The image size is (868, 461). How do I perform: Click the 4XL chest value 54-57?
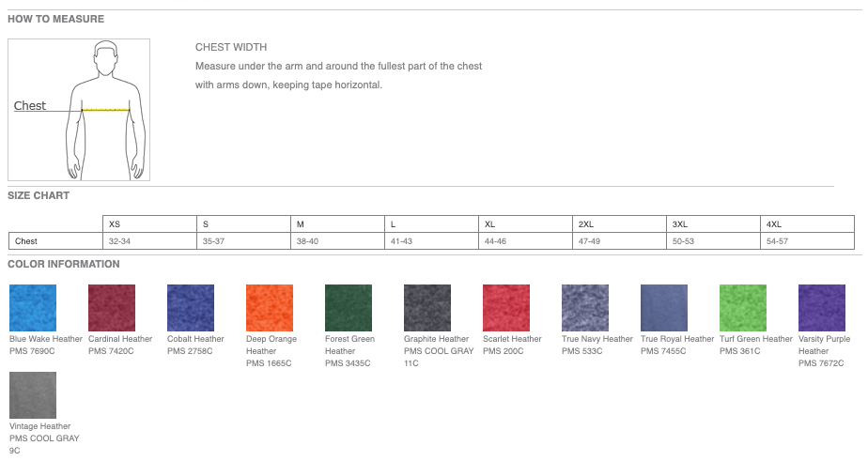click(778, 241)
